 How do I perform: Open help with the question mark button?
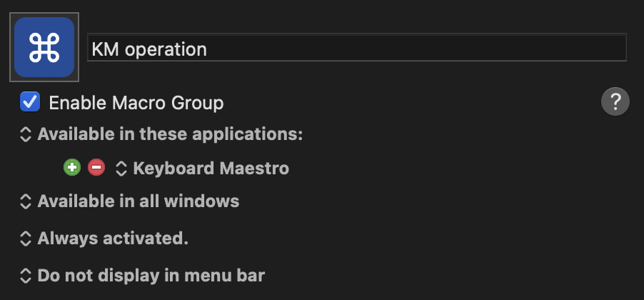click(x=615, y=101)
